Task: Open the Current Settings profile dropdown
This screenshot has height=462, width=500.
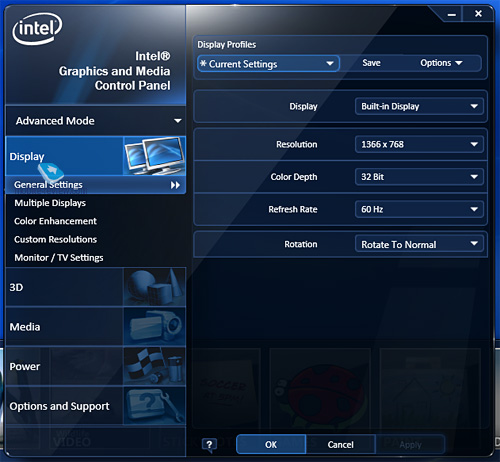Action: 268,64
